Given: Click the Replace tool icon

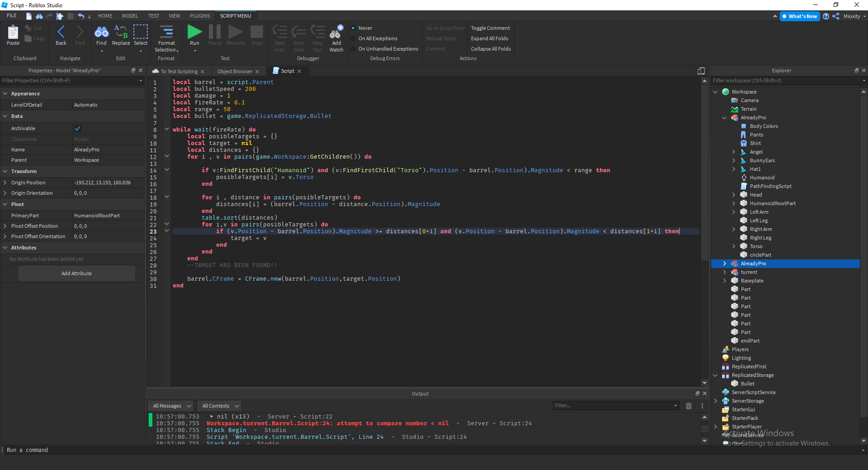Looking at the screenshot, I should click(121, 33).
